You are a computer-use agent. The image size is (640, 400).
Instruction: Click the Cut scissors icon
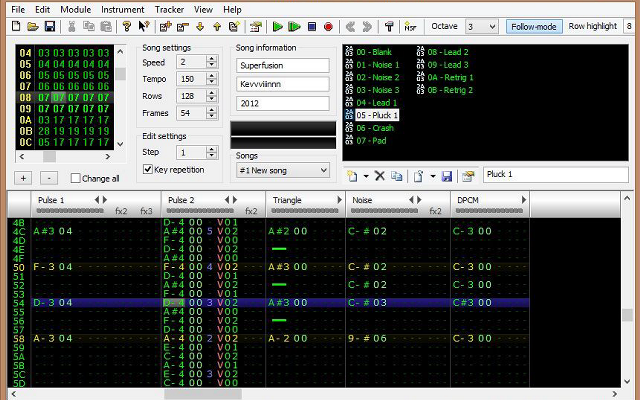pyautogui.click(x=71, y=27)
